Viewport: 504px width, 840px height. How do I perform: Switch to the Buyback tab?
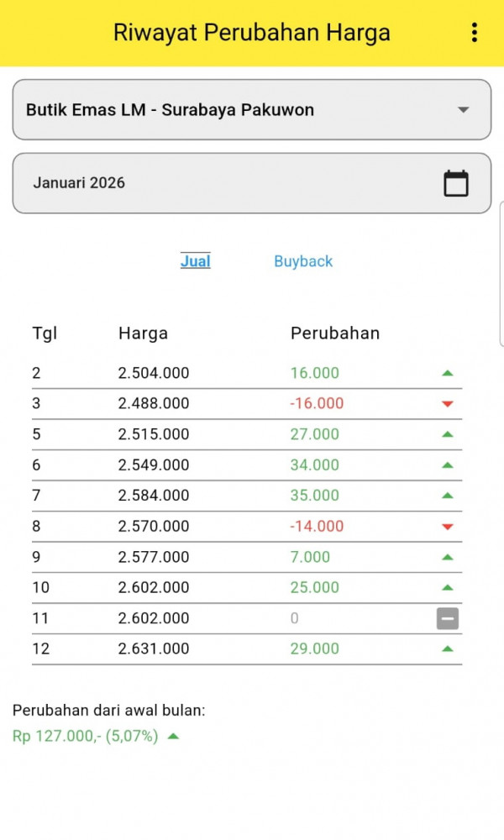coord(303,261)
